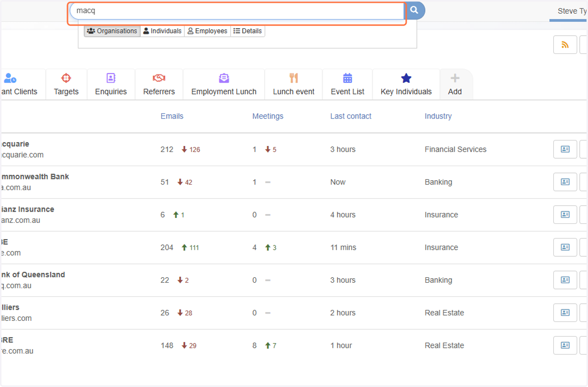Select the Details search filter
This screenshot has width=588, height=387.
247,31
